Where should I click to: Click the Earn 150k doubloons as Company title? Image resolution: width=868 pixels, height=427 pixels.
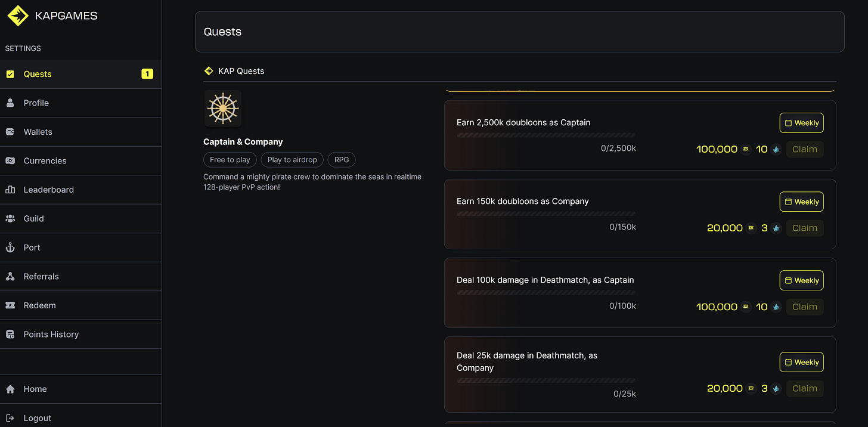point(523,202)
